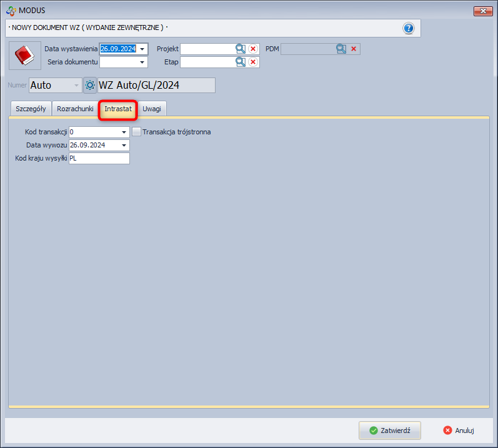Switch to the Szczegóły tab

click(x=31, y=109)
